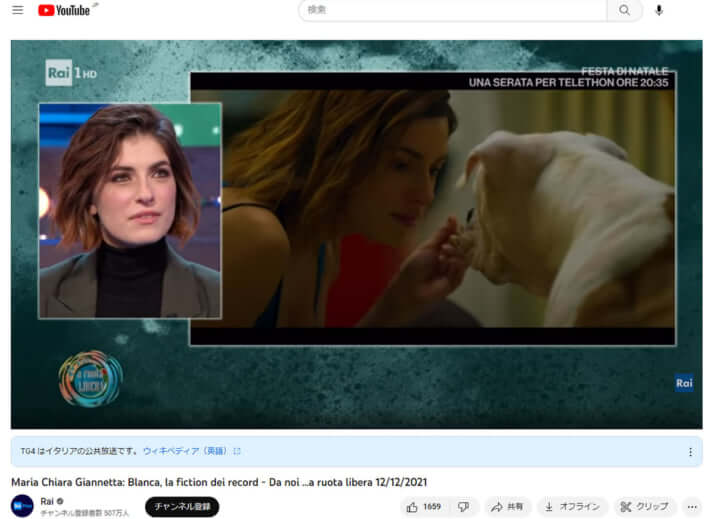
Task: Click the video title text
Action: 219,482
